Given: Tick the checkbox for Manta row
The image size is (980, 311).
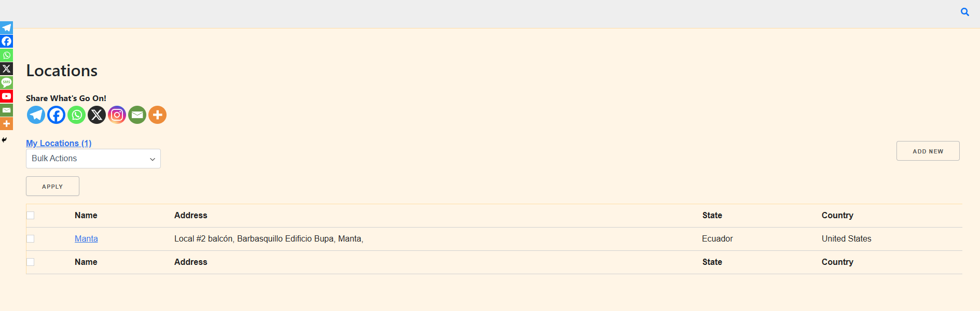Looking at the screenshot, I should click(x=31, y=239).
